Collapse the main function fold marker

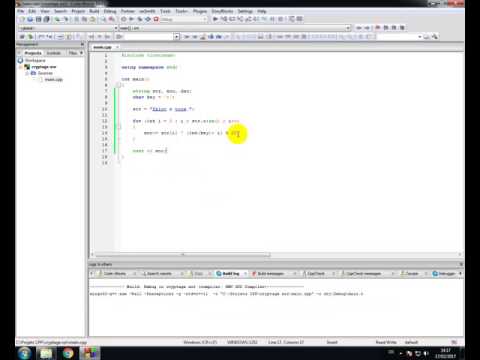point(119,85)
